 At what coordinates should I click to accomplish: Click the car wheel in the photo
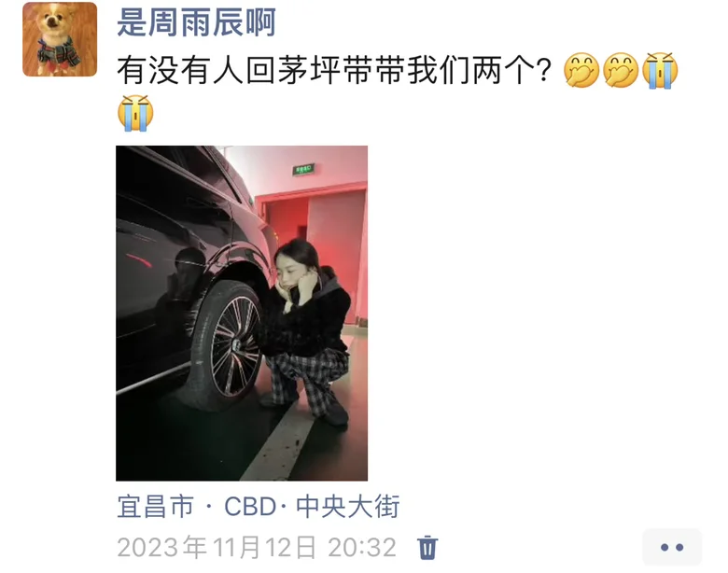(x=229, y=346)
